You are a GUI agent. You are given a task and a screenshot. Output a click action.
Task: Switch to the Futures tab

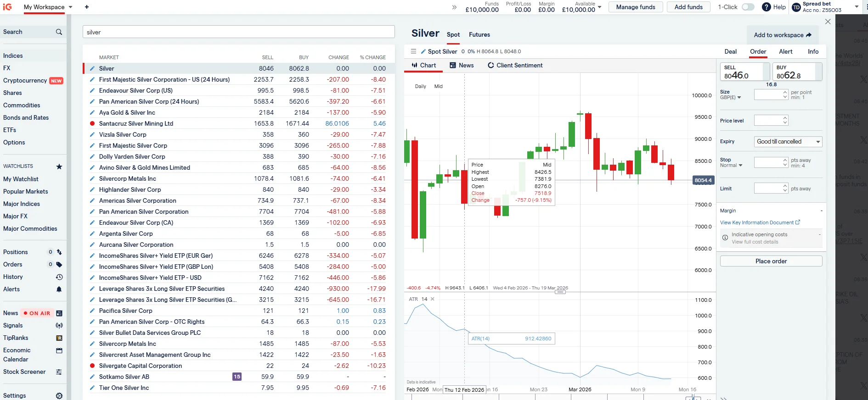tap(479, 34)
